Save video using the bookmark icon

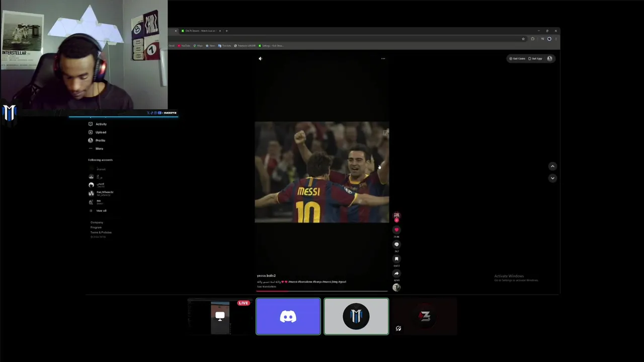tap(396, 259)
